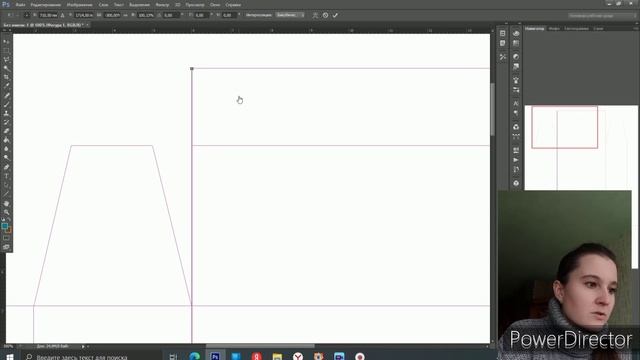Select the Move tool
This screenshot has width=640, height=360.
6,42
